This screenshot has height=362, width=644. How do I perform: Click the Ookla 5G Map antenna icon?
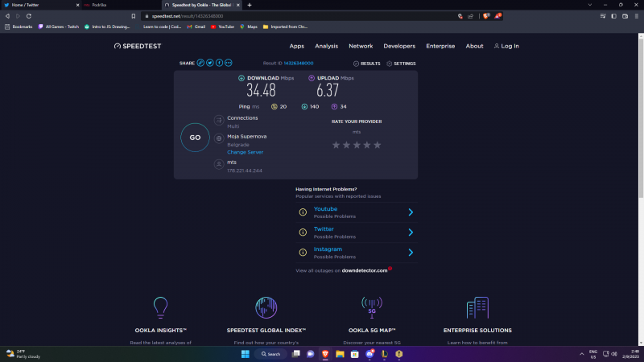(372, 307)
